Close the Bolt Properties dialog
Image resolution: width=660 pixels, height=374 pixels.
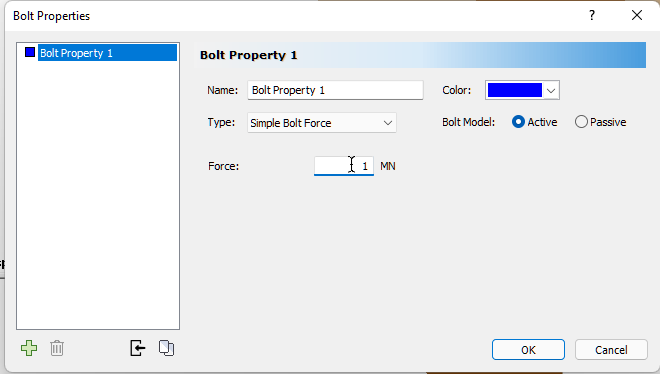[x=637, y=16]
